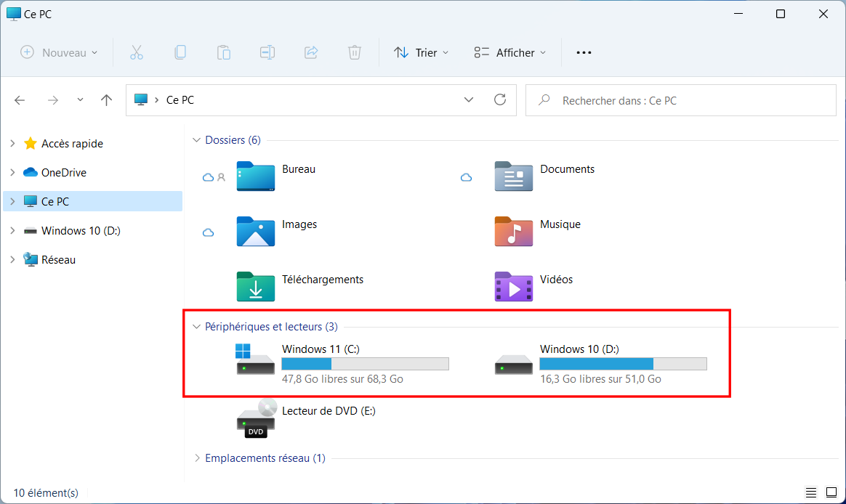This screenshot has height=504, width=846.
Task: Go forward with the right arrow
Action: click(x=53, y=100)
